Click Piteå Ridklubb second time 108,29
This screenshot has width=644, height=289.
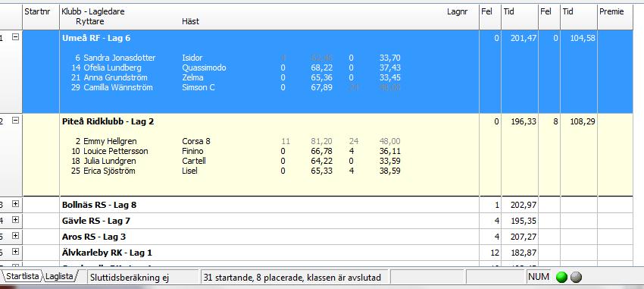point(583,121)
